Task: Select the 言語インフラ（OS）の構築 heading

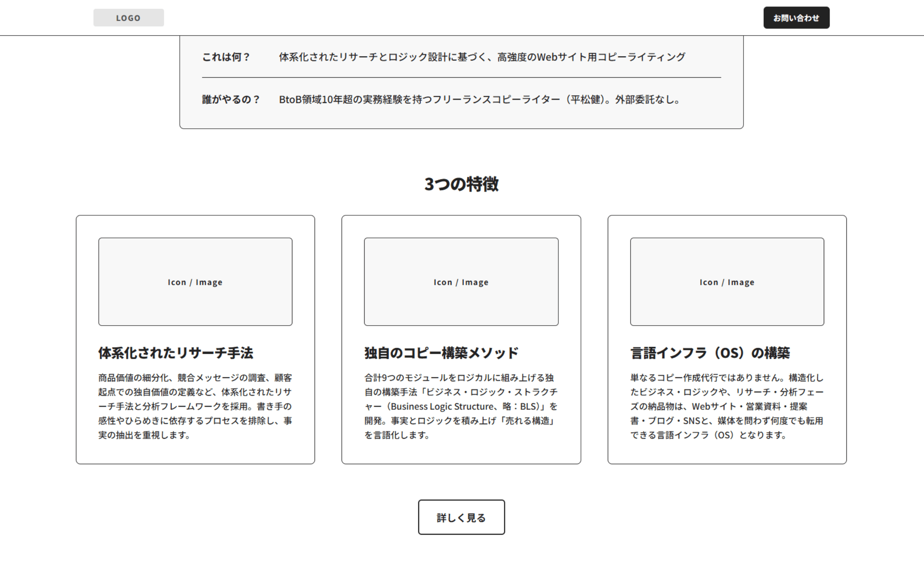Action: pos(711,352)
